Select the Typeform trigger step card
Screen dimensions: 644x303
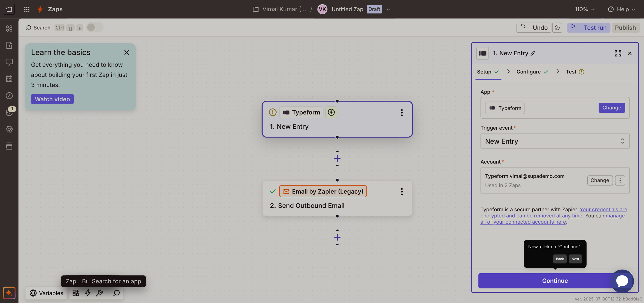click(337, 119)
